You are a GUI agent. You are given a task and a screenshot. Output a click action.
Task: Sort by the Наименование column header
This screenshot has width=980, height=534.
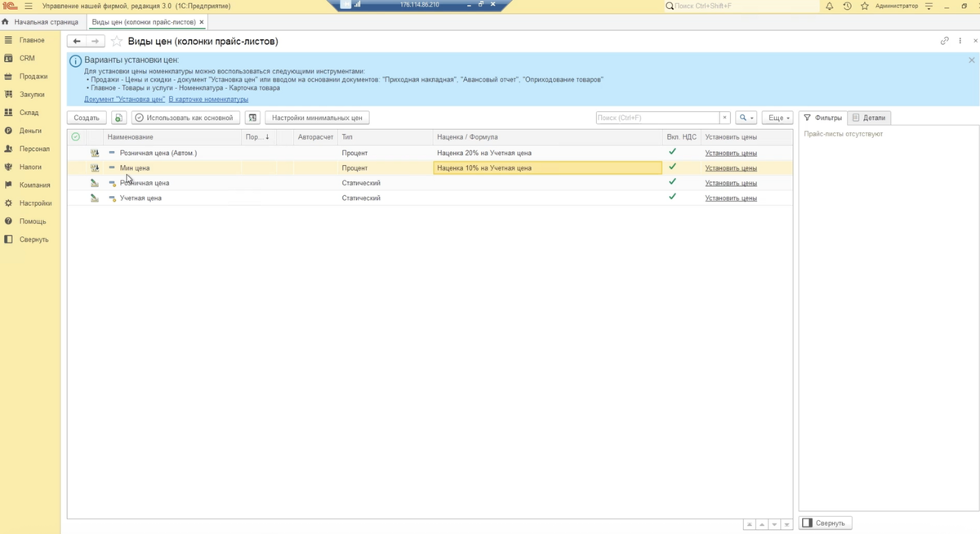pos(130,137)
